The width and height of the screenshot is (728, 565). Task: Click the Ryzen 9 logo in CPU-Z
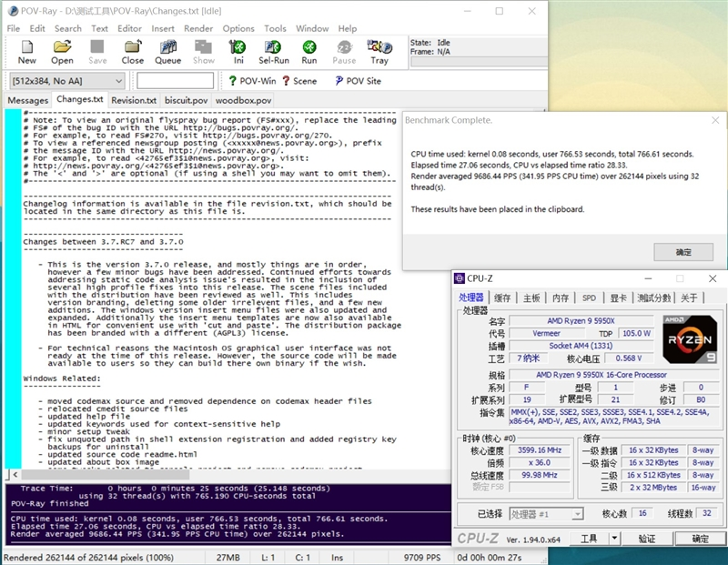click(690, 339)
